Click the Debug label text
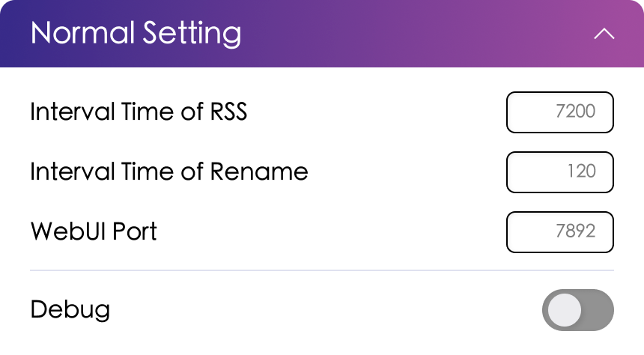 pyautogui.click(x=70, y=310)
